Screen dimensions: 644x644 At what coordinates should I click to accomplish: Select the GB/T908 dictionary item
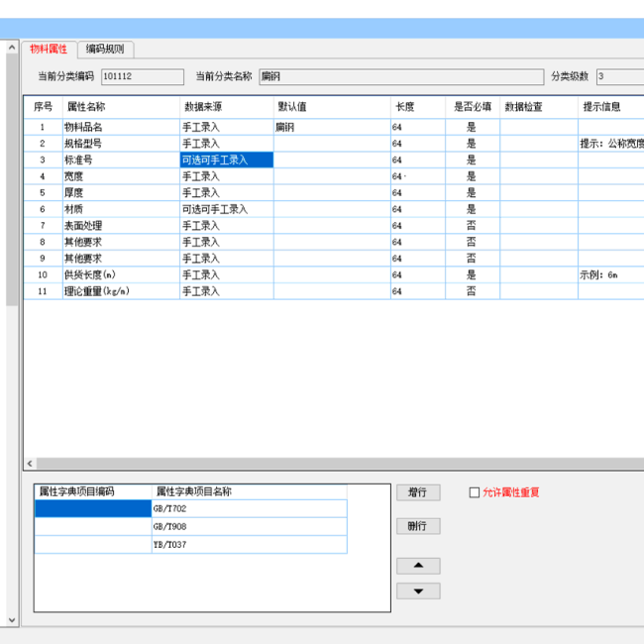[250, 526]
